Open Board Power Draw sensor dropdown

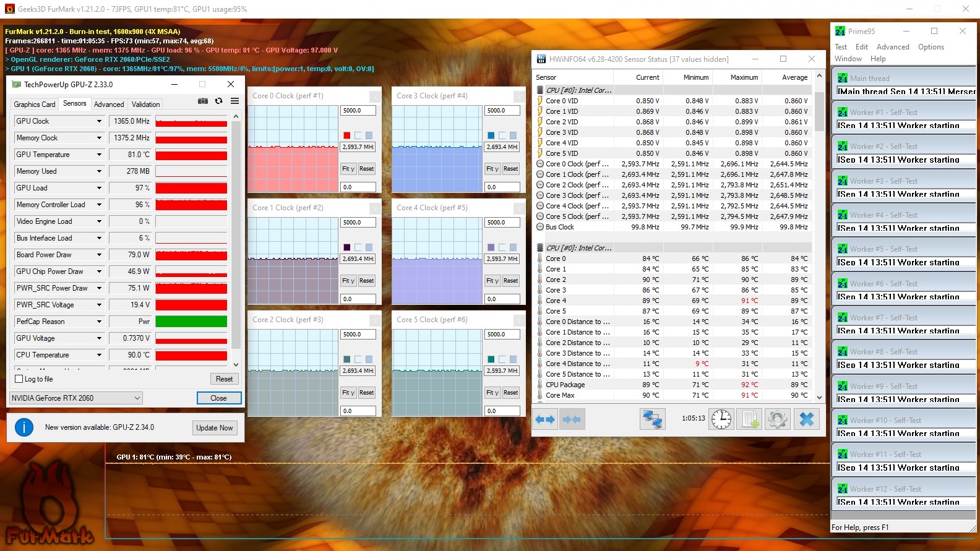pyautogui.click(x=99, y=255)
